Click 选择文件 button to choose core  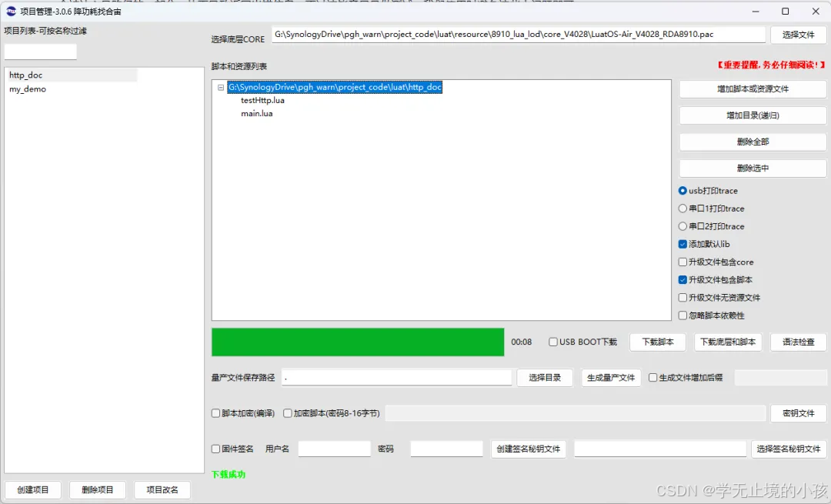[x=798, y=35]
